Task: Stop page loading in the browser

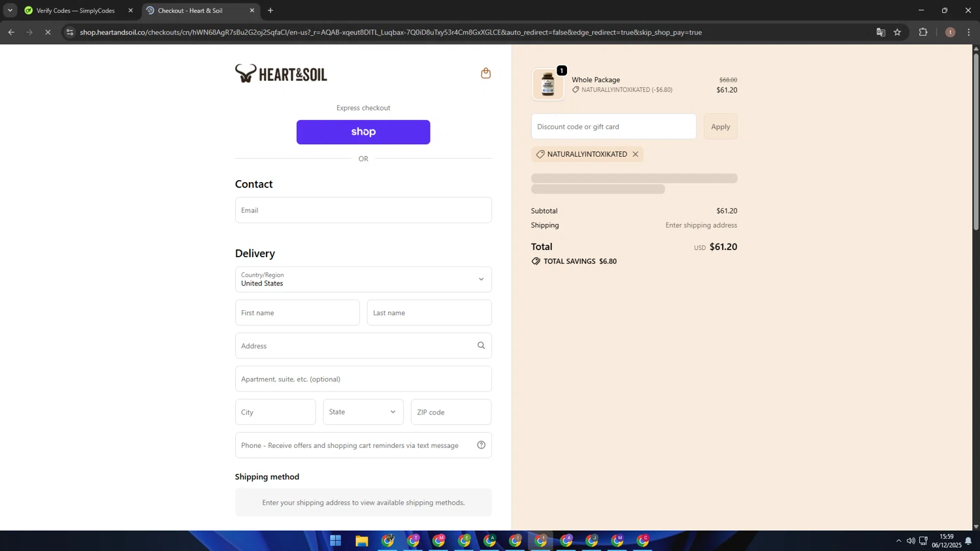Action: [48, 32]
